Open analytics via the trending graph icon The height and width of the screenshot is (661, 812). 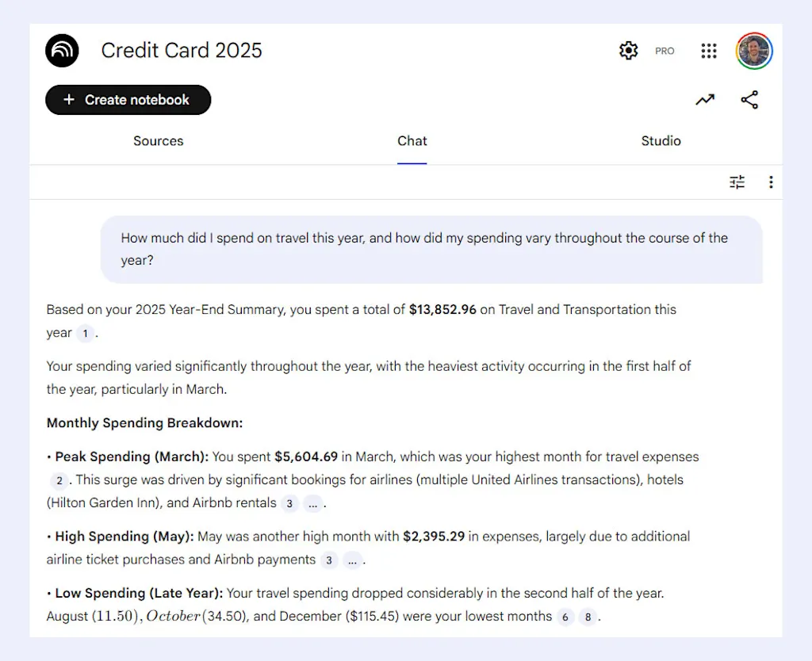pyautogui.click(x=705, y=99)
